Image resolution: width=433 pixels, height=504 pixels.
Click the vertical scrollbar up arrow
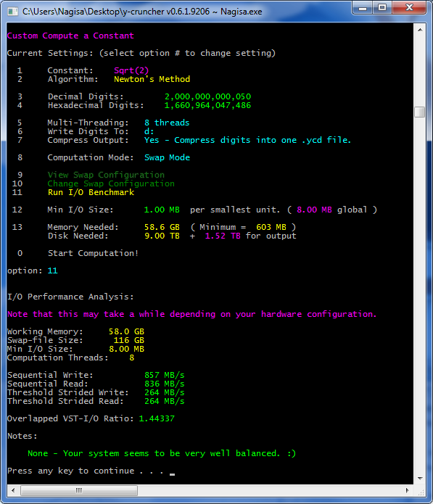click(x=420, y=30)
